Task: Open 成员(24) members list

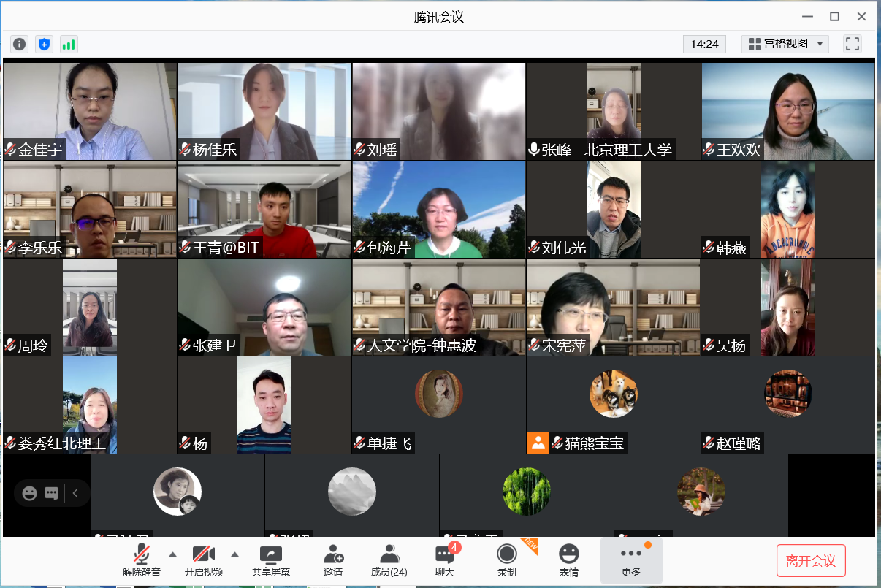Action: pyautogui.click(x=389, y=560)
